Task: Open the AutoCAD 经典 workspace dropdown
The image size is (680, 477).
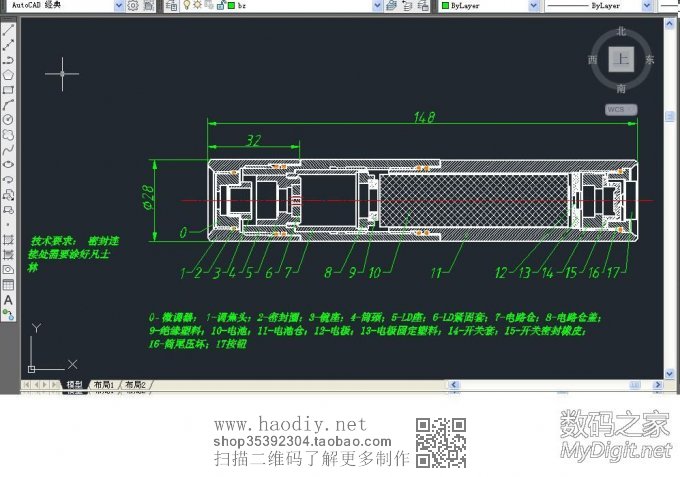Action: tap(119, 5)
